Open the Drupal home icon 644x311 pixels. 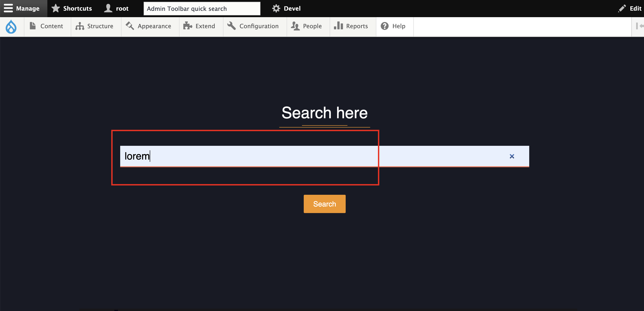click(11, 27)
